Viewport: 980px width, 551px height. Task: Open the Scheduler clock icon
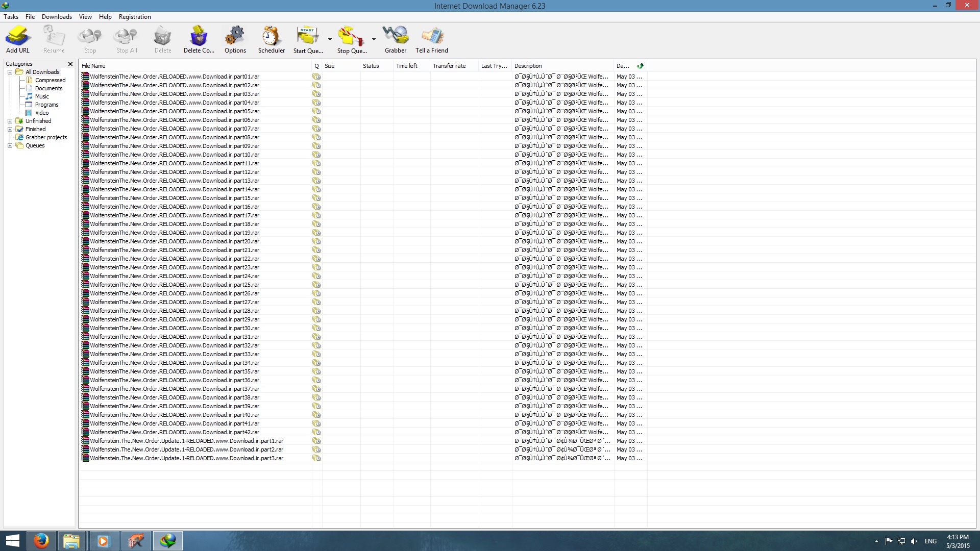pos(271,37)
